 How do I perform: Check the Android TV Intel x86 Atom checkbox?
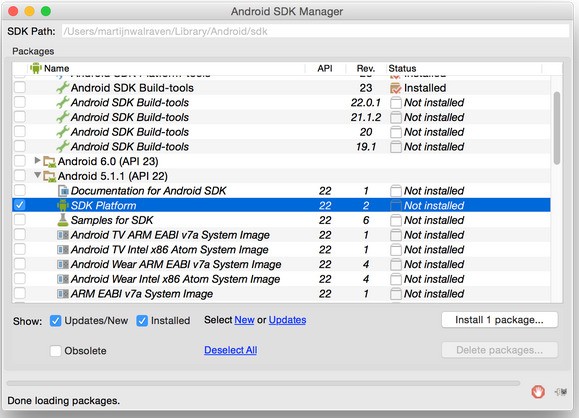coord(20,249)
